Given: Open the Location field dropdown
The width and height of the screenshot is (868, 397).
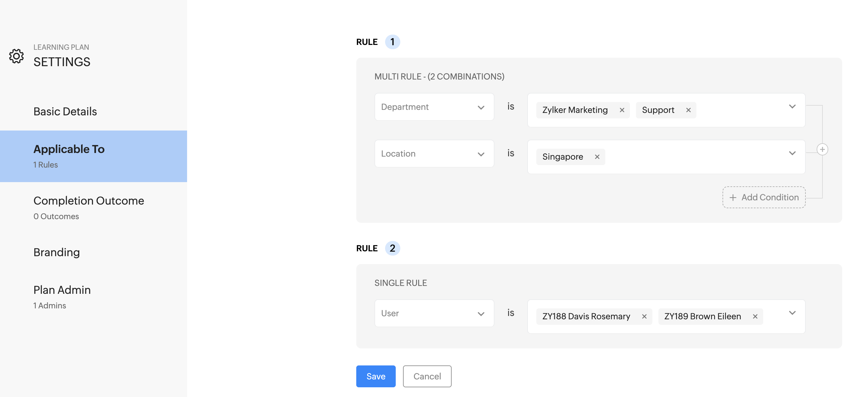Looking at the screenshot, I should pos(434,154).
